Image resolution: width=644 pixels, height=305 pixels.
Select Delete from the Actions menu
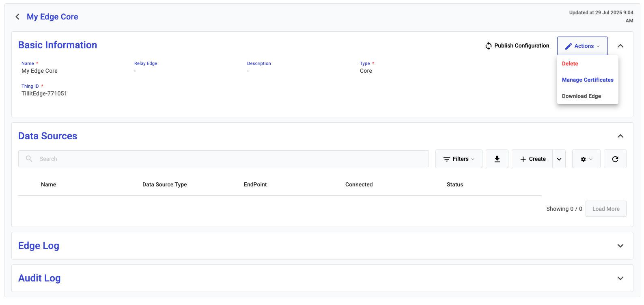[570, 64]
